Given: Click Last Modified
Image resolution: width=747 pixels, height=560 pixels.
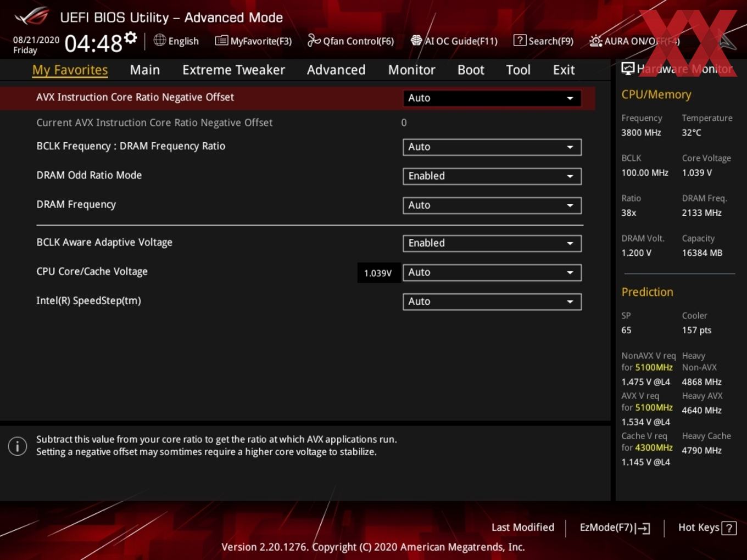Looking at the screenshot, I should [x=523, y=527].
